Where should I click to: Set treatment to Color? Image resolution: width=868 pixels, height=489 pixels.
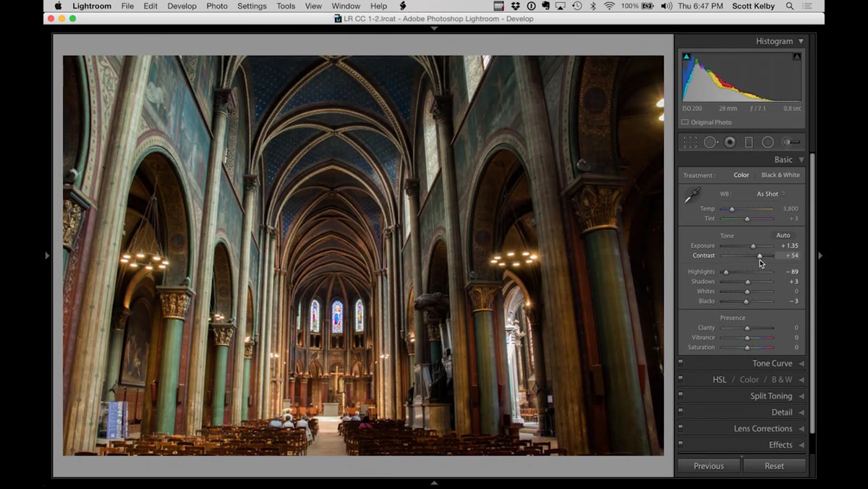tap(741, 175)
